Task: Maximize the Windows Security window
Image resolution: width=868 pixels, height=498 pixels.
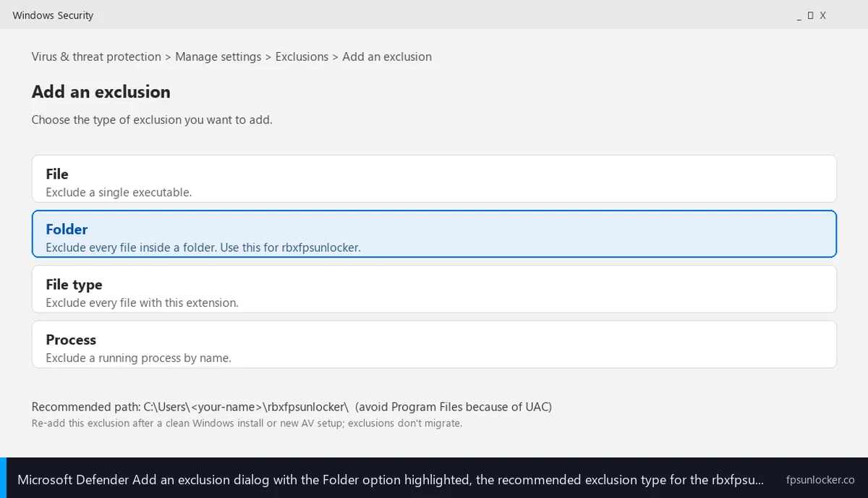Action: (x=810, y=15)
